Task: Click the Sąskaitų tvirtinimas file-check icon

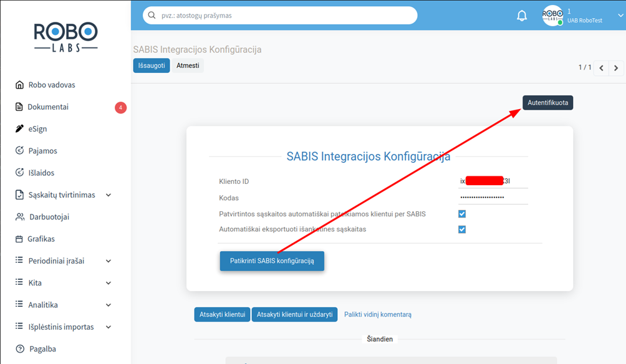Action: pyautogui.click(x=19, y=194)
